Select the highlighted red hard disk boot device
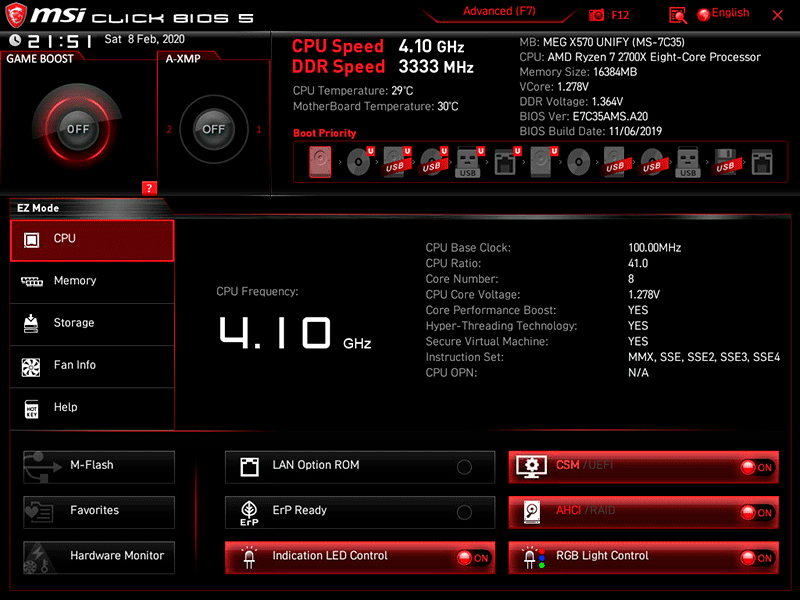Viewport: 800px width, 600px height. pyautogui.click(x=320, y=162)
